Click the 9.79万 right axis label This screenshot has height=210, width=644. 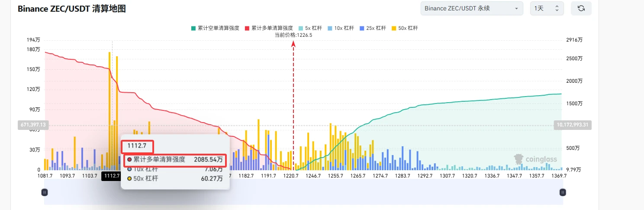click(x=574, y=170)
